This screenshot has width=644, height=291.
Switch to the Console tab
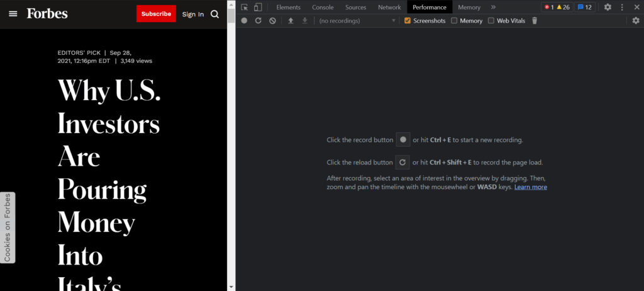323,8
